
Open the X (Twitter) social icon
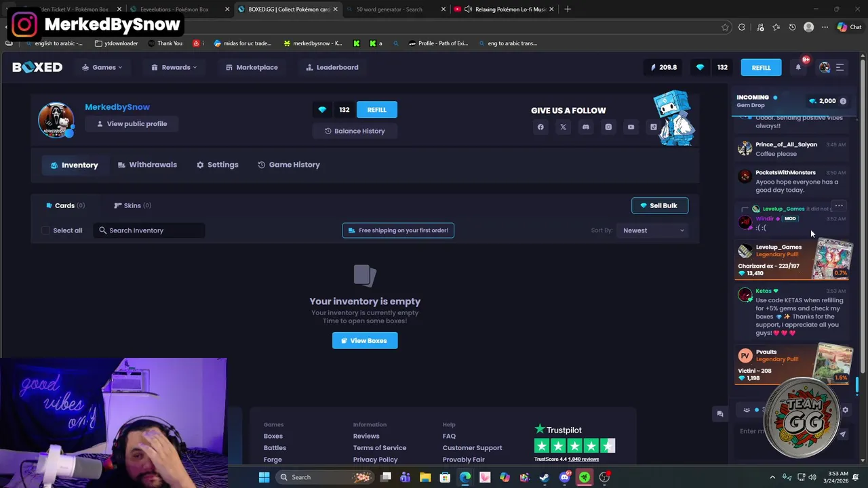[563, 127]
